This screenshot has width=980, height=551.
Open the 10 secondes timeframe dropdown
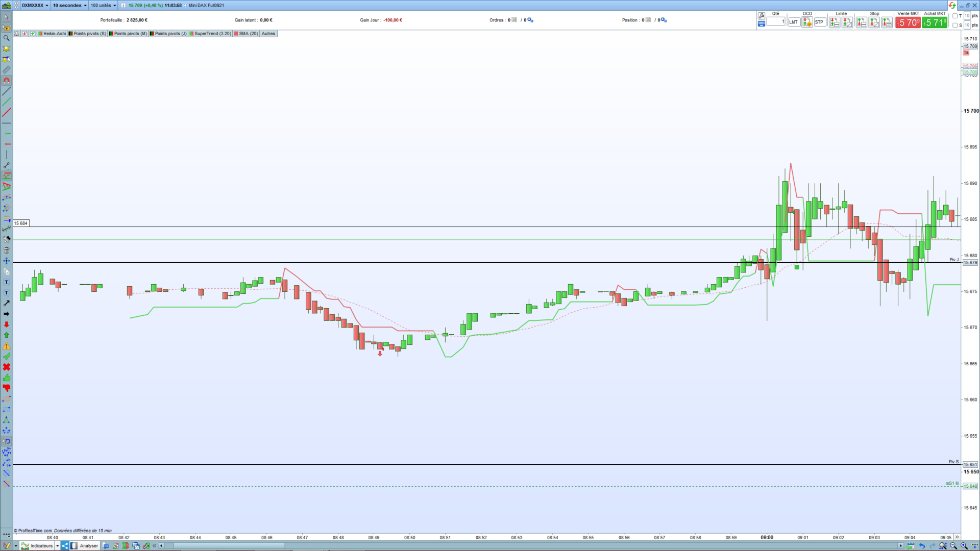(69, 5)
